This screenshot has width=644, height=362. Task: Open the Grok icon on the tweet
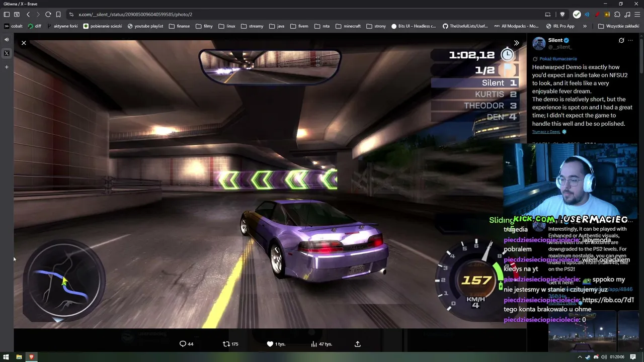[621, 40]
